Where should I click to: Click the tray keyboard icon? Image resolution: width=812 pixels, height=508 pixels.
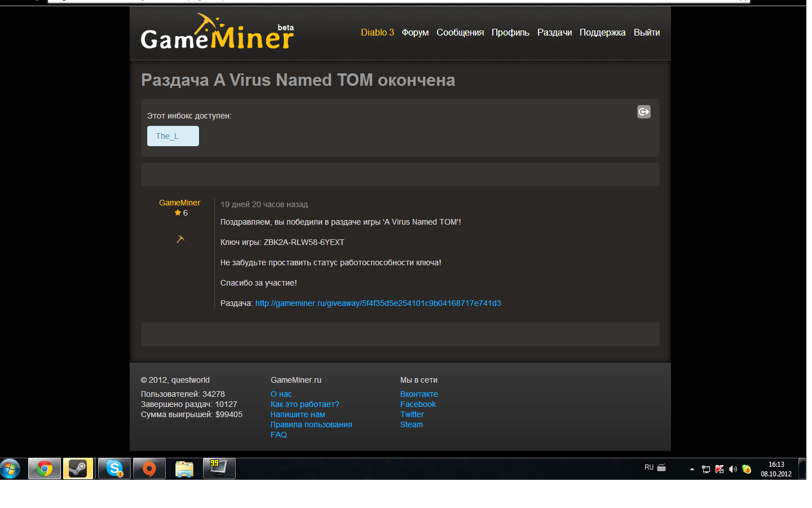pos(661,467)
